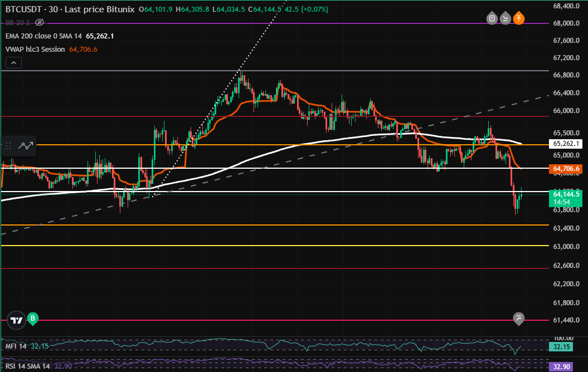
Task: Select the BB 20 2 legend label
Action: pos(18,23)
